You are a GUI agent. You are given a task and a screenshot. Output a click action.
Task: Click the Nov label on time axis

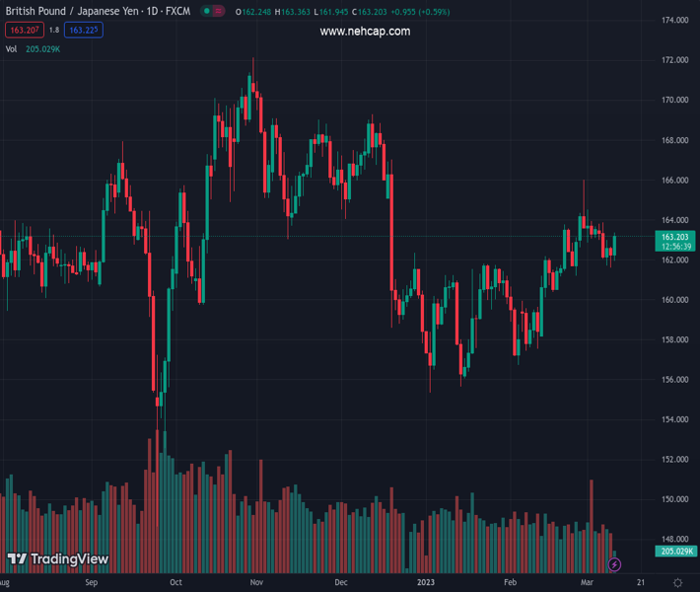[x=257, y=582]
